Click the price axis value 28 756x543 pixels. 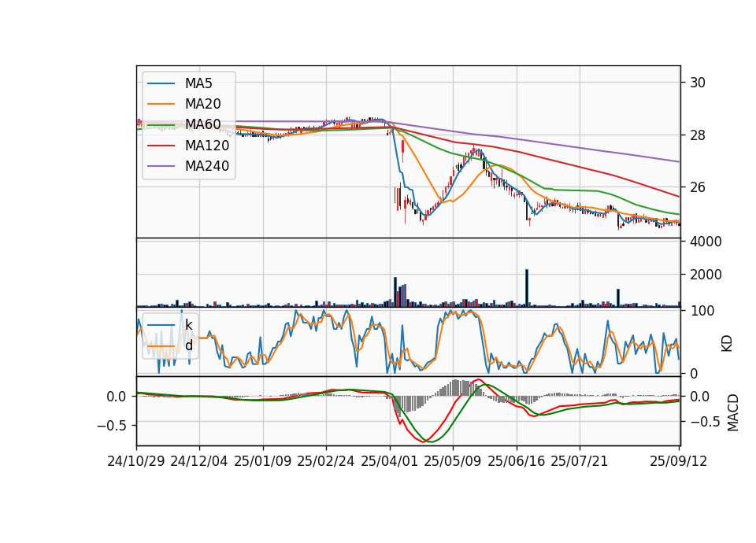pyautogui.click(x=698, y=135)
